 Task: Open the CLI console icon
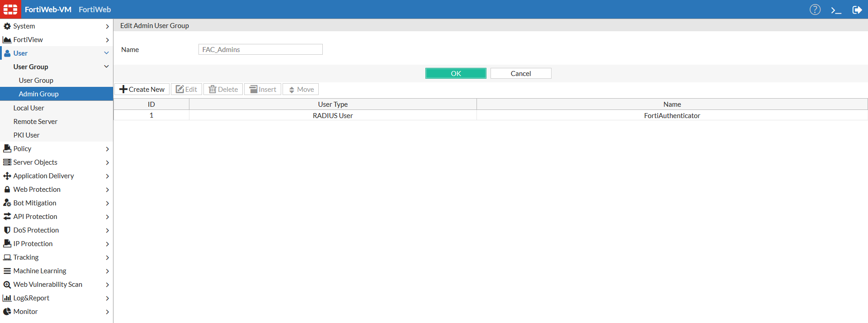(x=836, y=10)
